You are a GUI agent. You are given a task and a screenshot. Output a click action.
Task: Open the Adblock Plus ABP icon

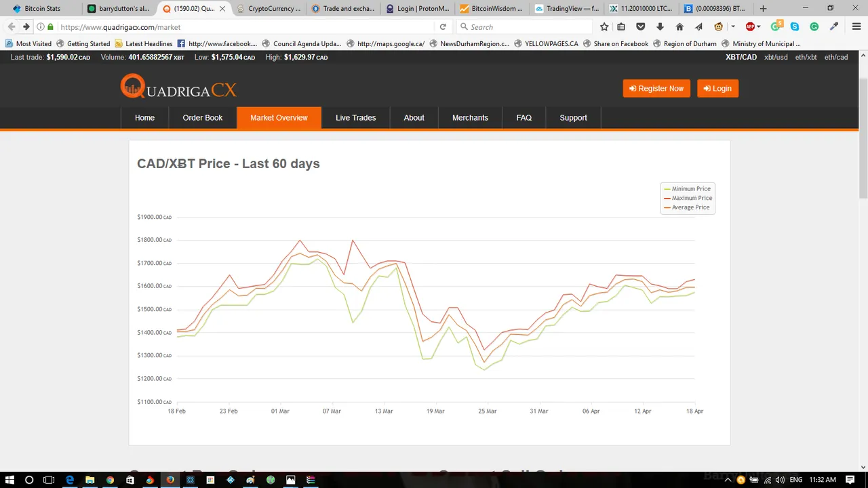750,27
